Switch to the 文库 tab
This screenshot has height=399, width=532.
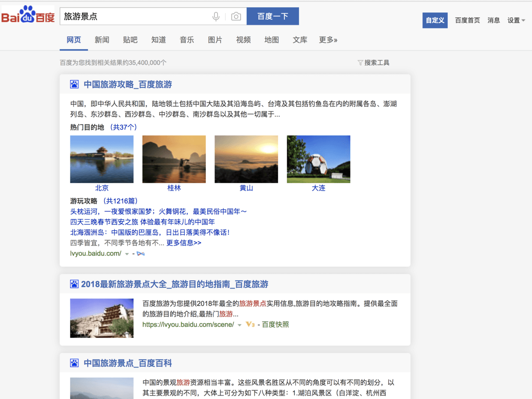pos(300,40)
